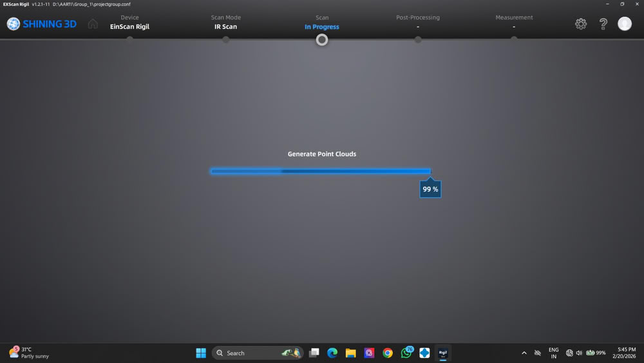Select the Scan In Progress step

click(321, 22)
